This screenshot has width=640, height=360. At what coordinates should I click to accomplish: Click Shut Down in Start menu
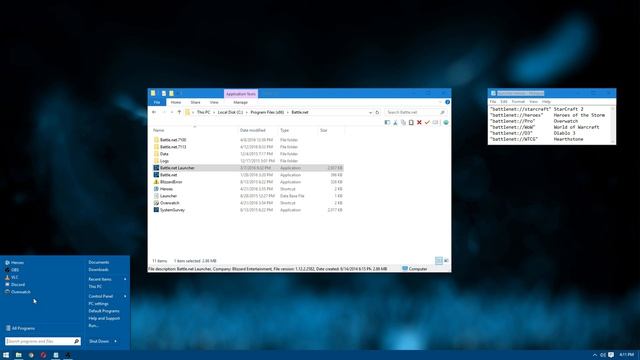[x=99, y=341]
